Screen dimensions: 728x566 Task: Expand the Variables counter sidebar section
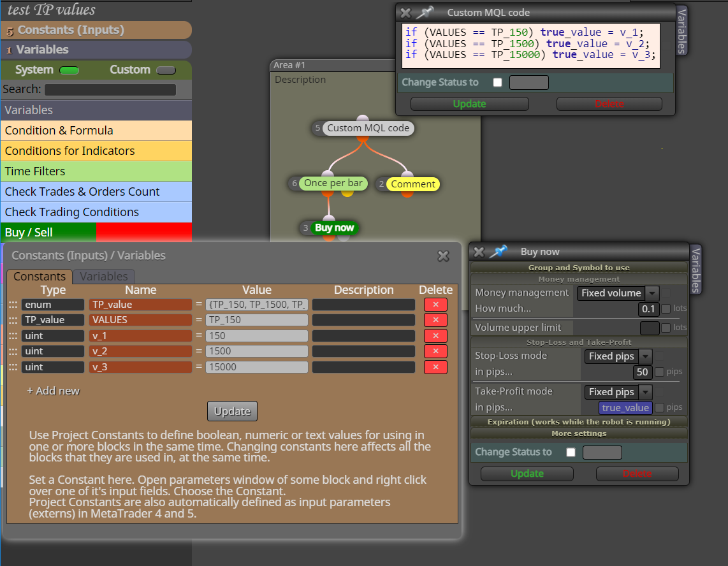coord(96,50)
